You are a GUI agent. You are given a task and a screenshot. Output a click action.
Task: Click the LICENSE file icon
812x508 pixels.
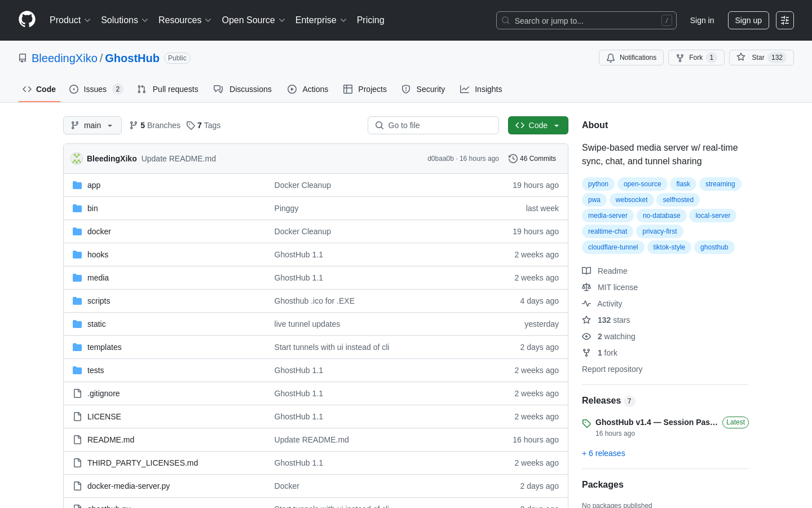[x=77, y=417]
